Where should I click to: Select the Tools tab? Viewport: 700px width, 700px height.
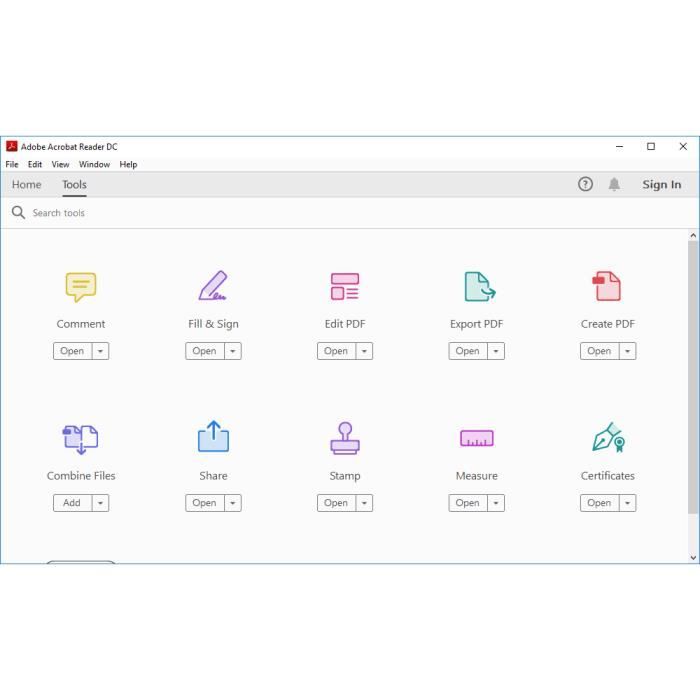[x=74, y=184]
